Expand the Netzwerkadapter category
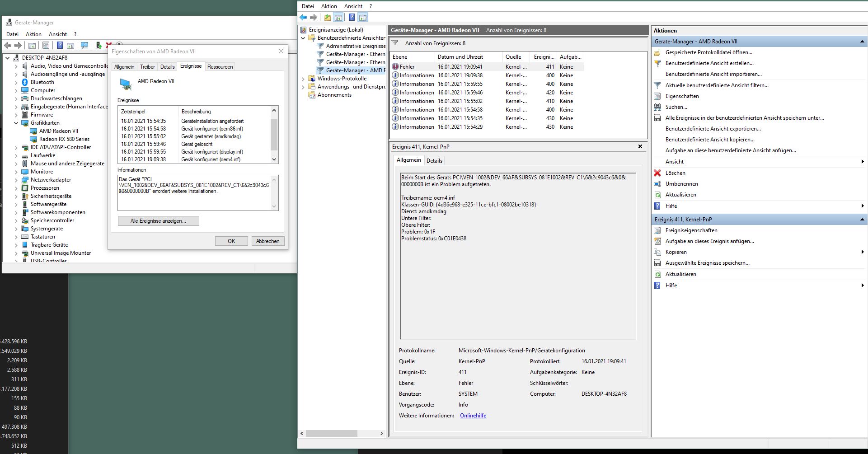Viewport: 868px width, 454px height. [x=16, y=180]
